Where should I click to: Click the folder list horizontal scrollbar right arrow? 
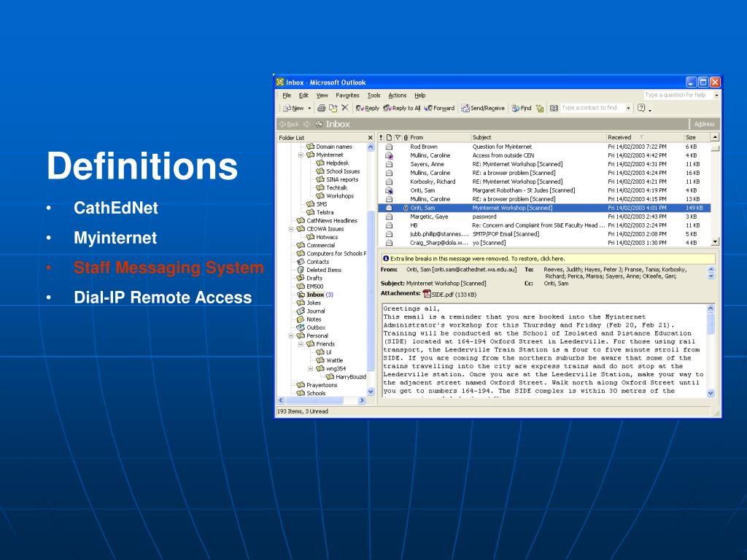[x=362, y=400]
